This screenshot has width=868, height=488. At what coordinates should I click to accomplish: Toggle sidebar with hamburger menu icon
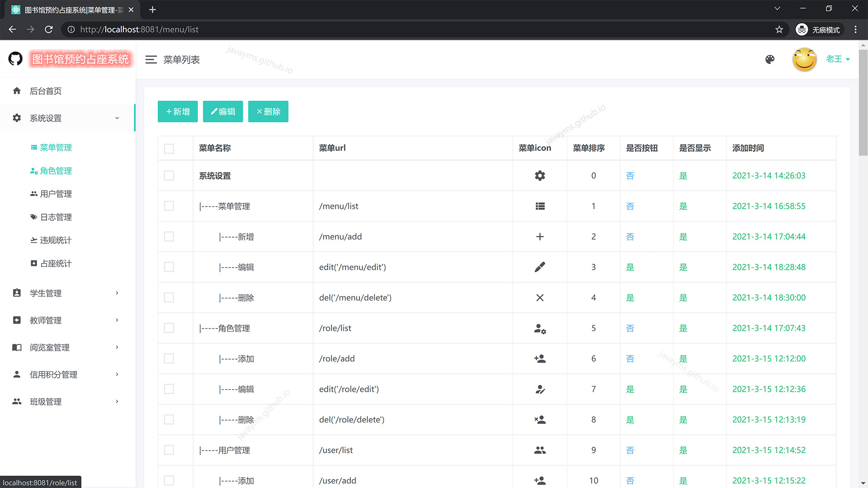[151, 60]
